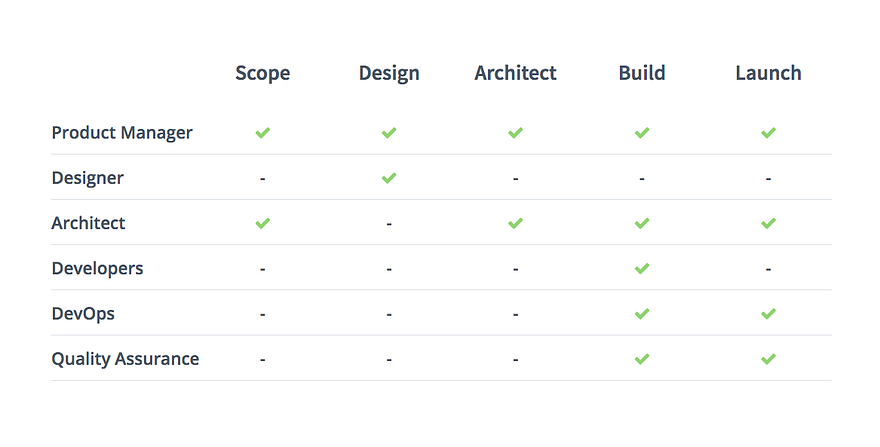The image size is (880, 447).
Task: Select the Launch column header
Action: click(x=768, y=73)
